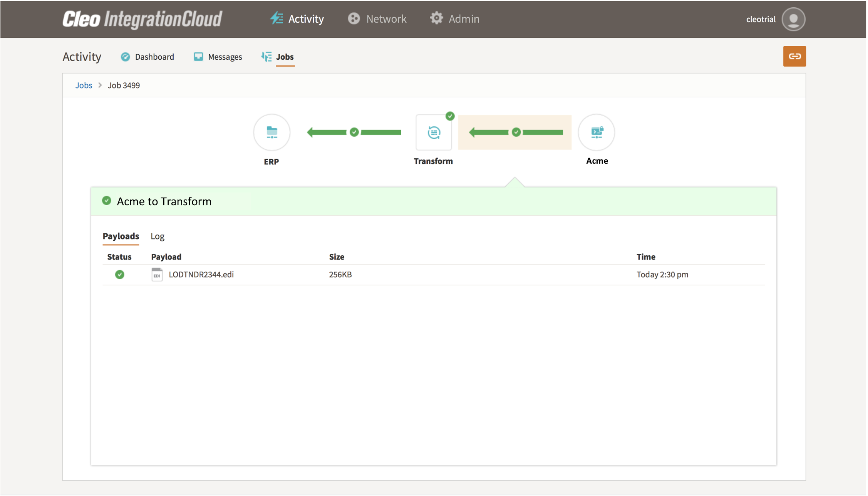Click the Admin gear icon

coord(436,18)
